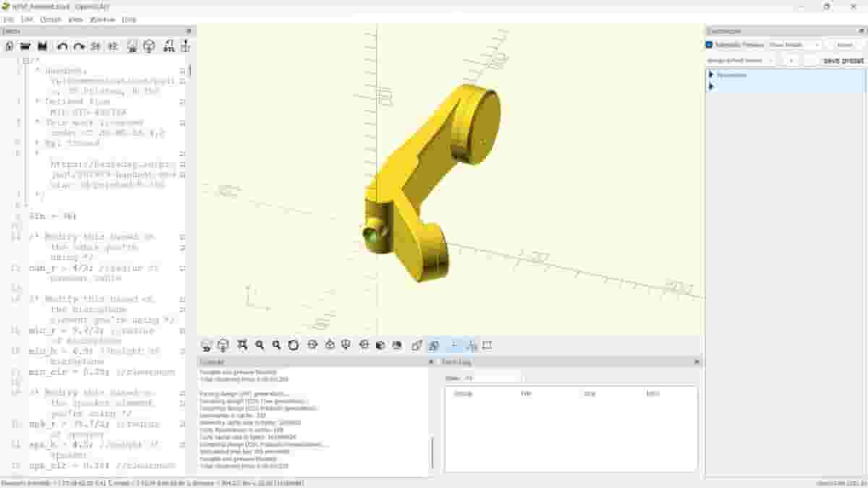The image size is (868, 488).
Task: Enable the Automatic Preview checkbox
Action: pos(710,45)
